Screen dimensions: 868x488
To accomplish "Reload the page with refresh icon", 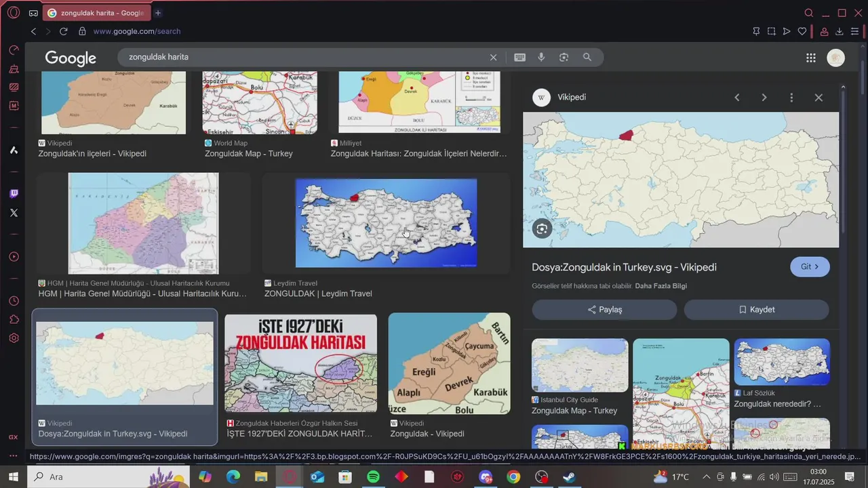I will 64,31.
